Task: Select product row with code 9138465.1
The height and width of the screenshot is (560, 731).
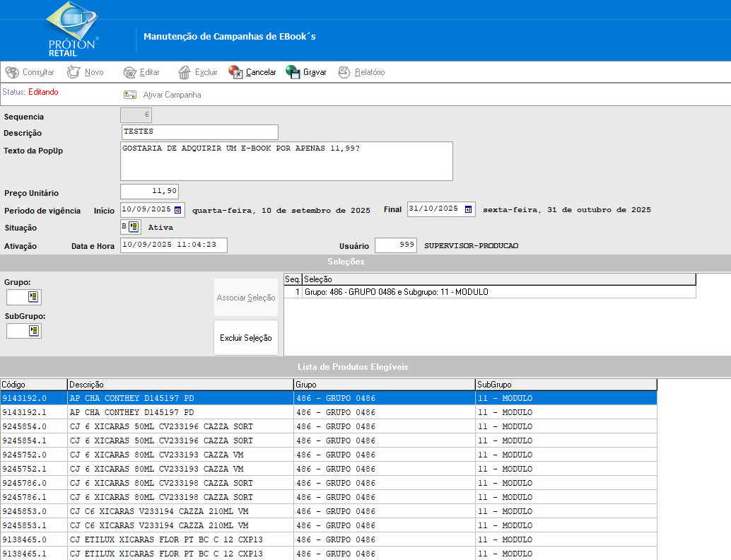Action: (329, 554)
